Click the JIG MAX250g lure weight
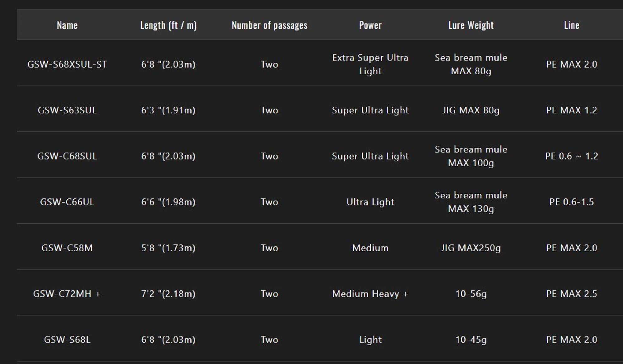Screen dimensions: 623x364 [x=471, y=248]
